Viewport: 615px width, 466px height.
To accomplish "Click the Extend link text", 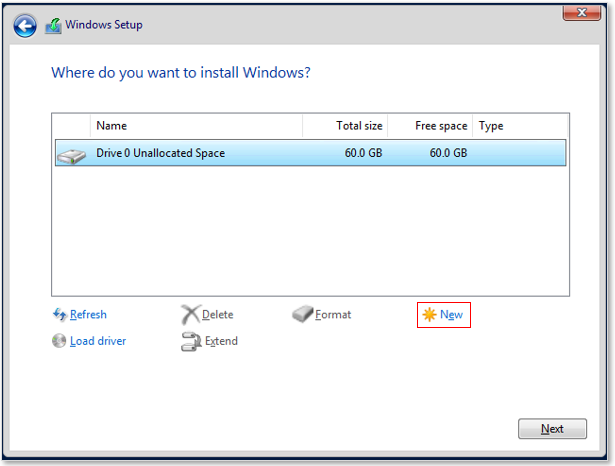I will (221, 341).
